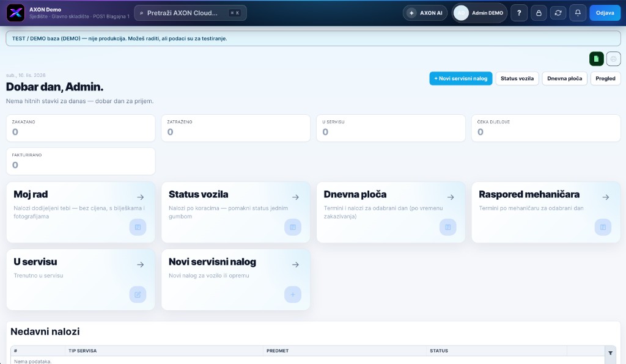Click the TEST / DEMO baza banner text
Image resolution: width=626 pixels, height=364 pixels.
[x=119, y=38]
